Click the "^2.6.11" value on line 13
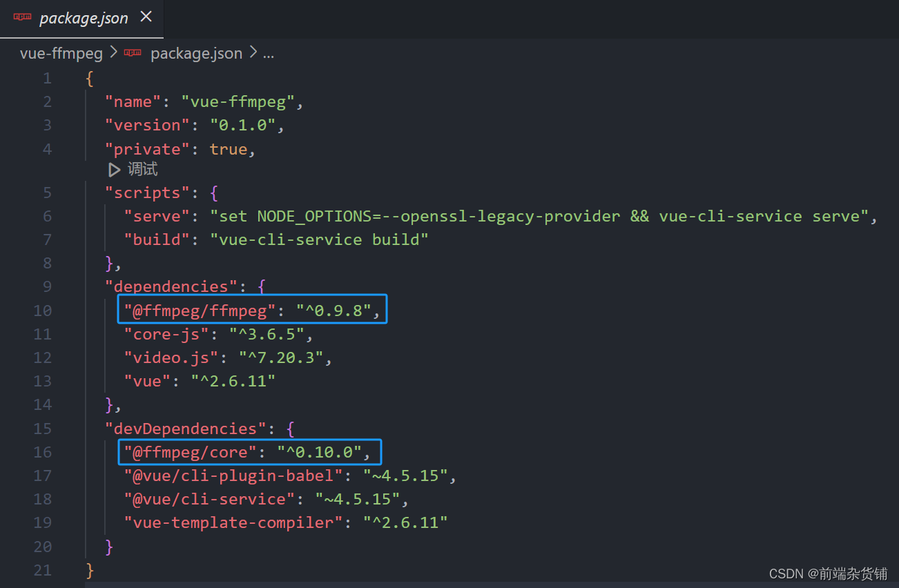 [233, 381]
